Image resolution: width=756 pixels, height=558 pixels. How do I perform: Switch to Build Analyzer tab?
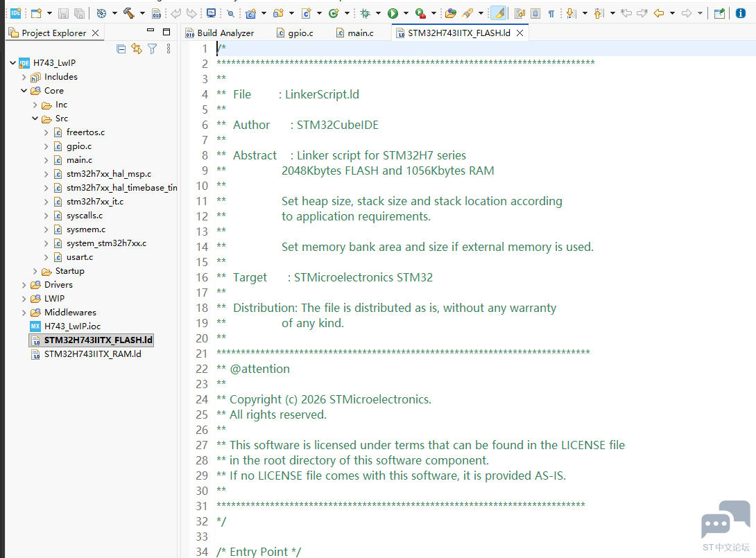220,33
